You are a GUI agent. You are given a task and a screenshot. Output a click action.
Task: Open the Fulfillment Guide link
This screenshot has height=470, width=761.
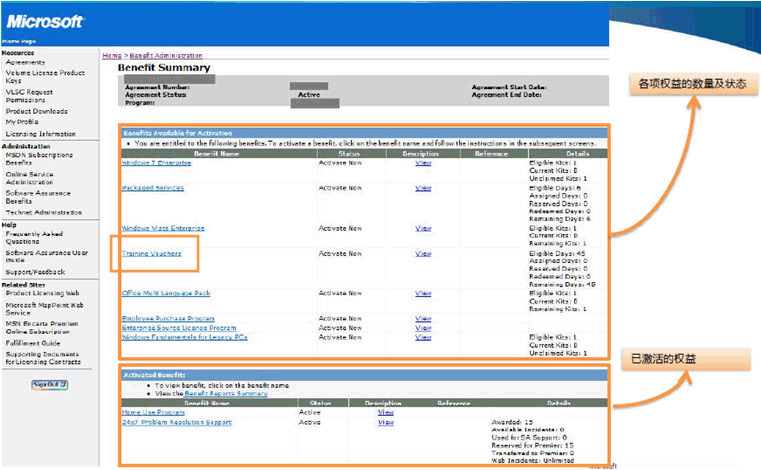point(33,343)
